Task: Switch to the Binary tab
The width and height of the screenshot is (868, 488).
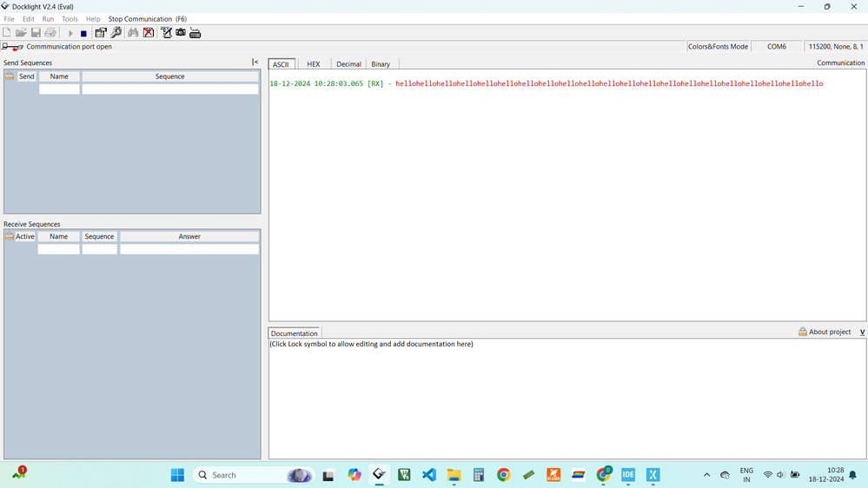Action: [x=381, y=64]
